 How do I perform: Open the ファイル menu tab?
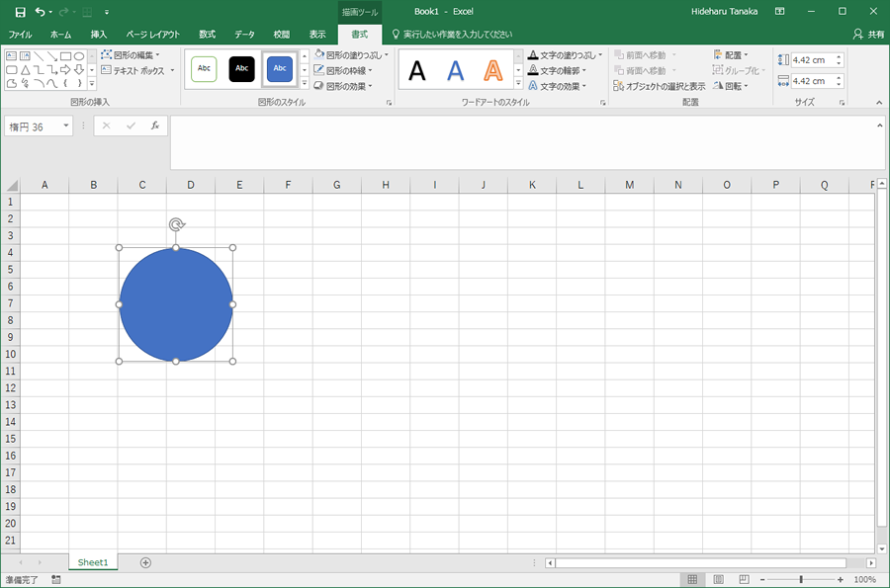click(x=20, y=34)
